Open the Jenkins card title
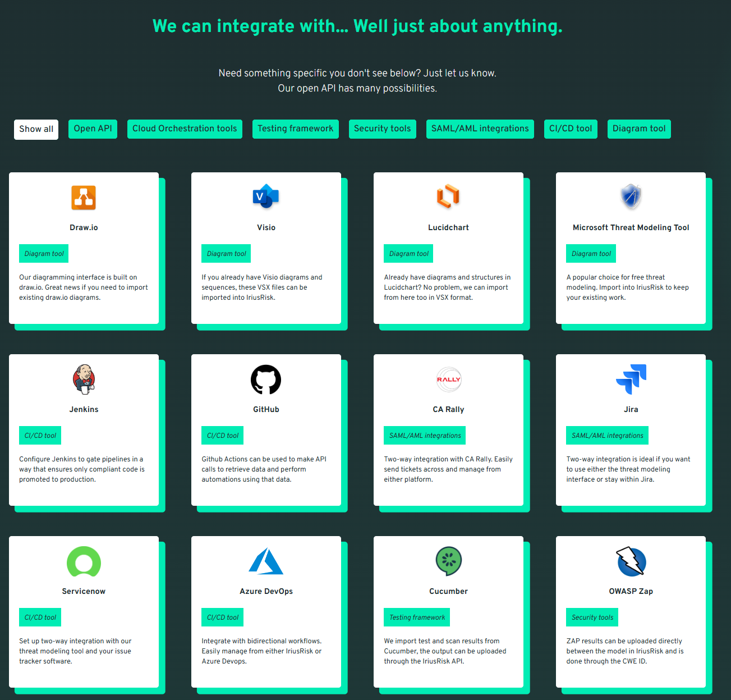Image resolution: width=731 pixels, height=700 pixels. [84, 409]
